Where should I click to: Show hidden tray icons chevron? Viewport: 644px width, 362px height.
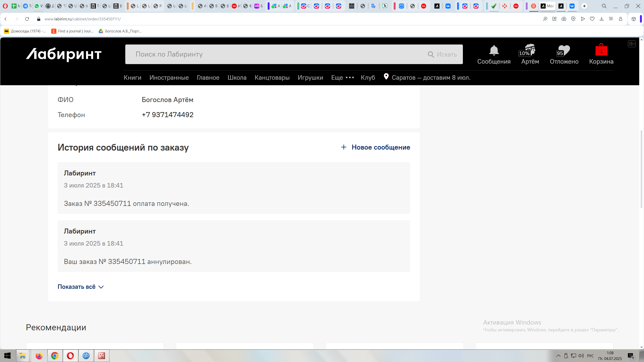click(558, 356)
